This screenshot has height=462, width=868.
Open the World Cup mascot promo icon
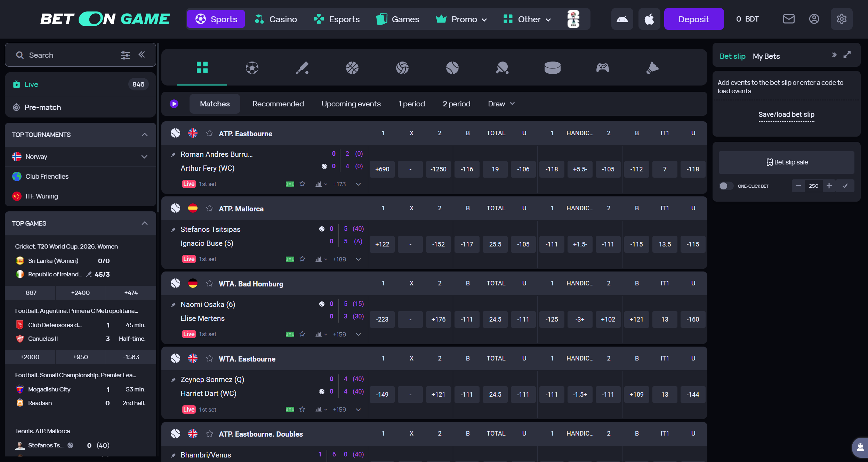tap(573, 19)
